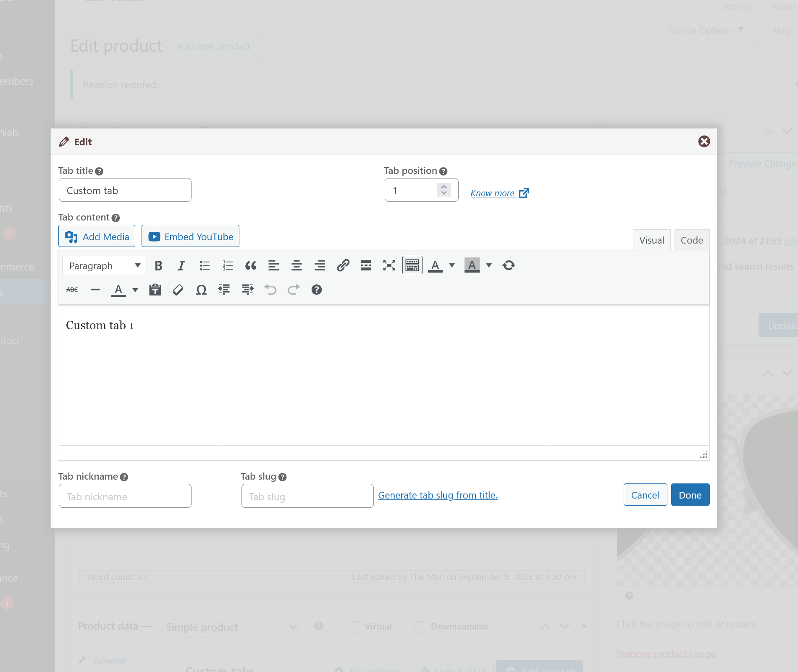Viewport: 798px width, 672px height.
Task: Toggle paste as text mode
Action: click(x=155, y=290)
